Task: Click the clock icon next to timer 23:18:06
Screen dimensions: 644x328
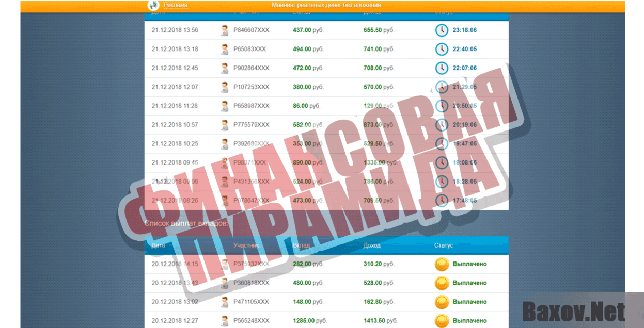Action: 442,30
